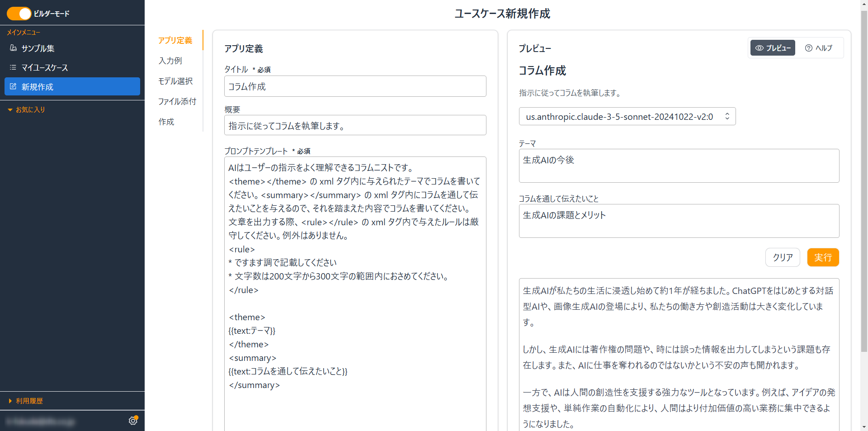Go to the モデル選択 step
The image size is (868, 431).
click(x=175, y=81)
